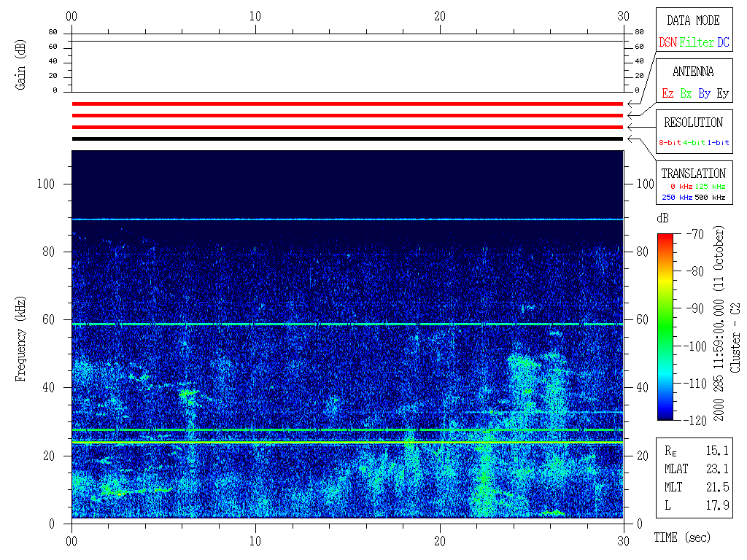
Task: Click the black translation status bar
Action: tap(347, 139)
